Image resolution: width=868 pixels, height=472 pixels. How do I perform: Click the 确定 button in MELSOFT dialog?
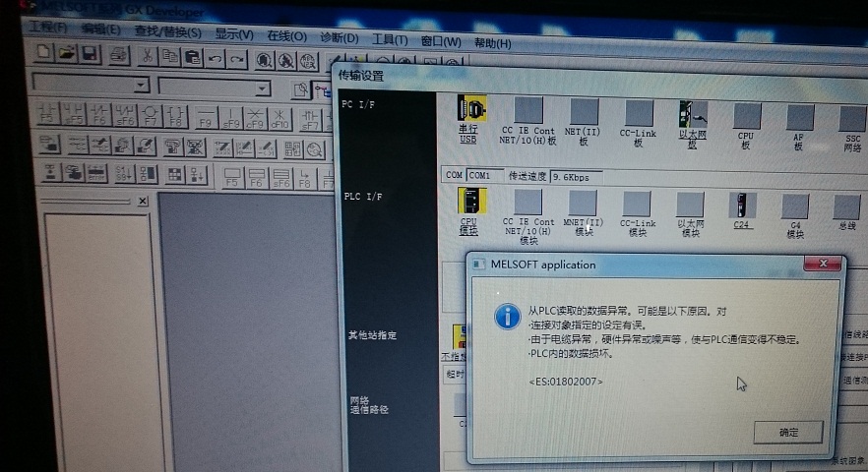[x=787, y=432]
